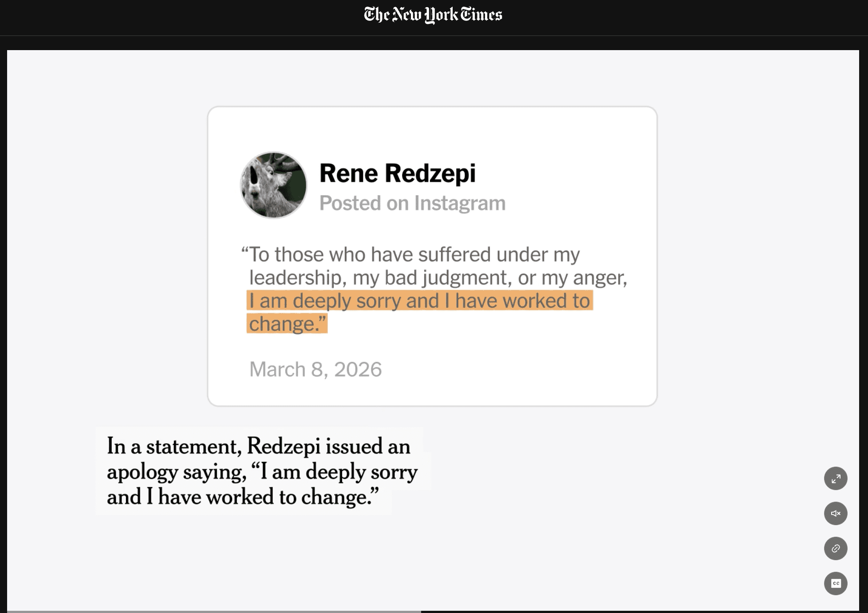Expand the video to fullscreen
The height and width of the screenshot is (613, 868).
tap(836, 479)
